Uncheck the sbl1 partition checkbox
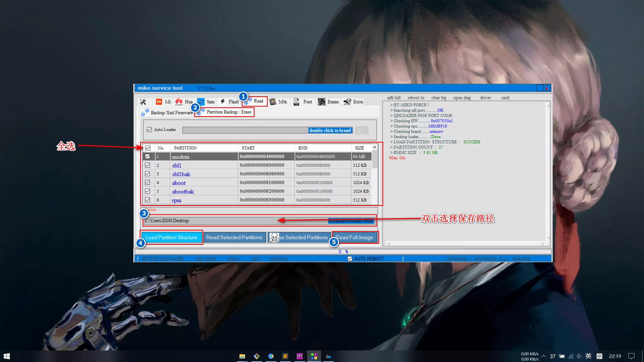This screenshot has height=362, width=644. [148, 165]
